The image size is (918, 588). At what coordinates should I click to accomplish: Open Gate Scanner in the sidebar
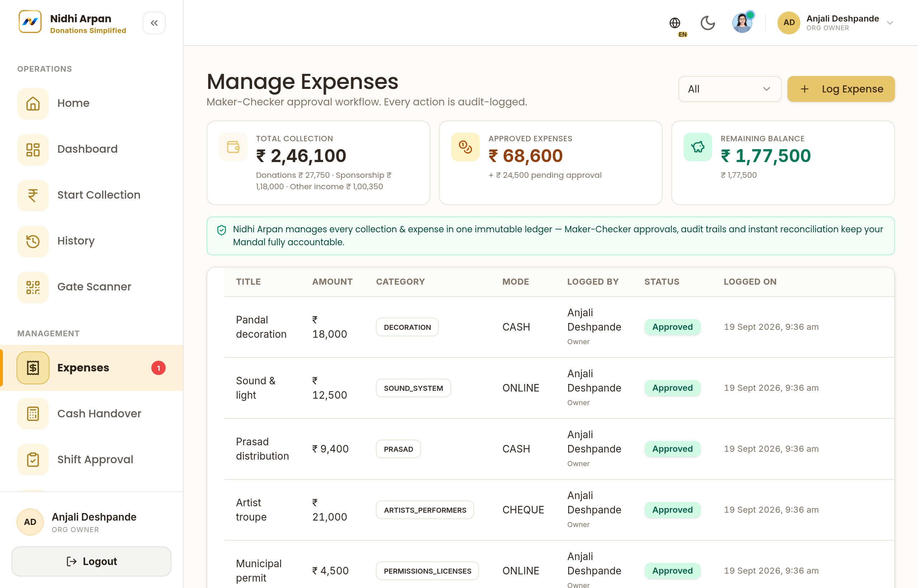[x=92, y=287]
